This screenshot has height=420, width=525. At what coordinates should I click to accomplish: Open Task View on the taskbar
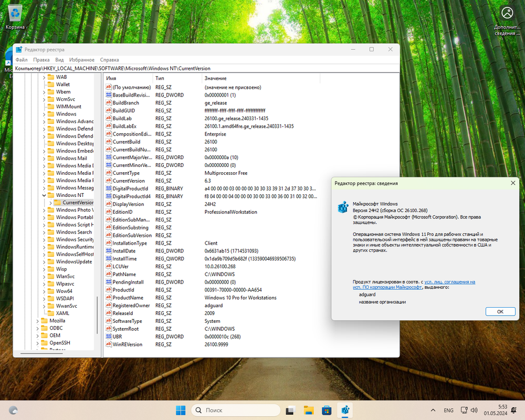[290, 410]
